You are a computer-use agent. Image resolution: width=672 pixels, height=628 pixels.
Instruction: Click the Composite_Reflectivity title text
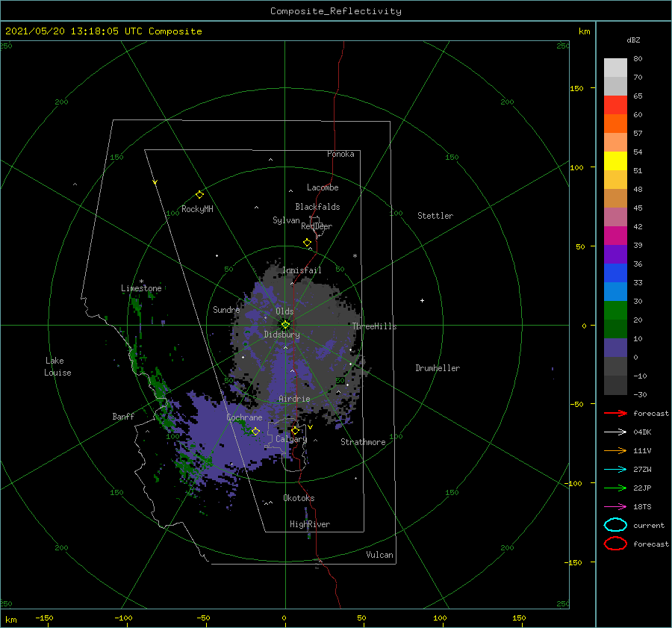click(x=336, y=11)
